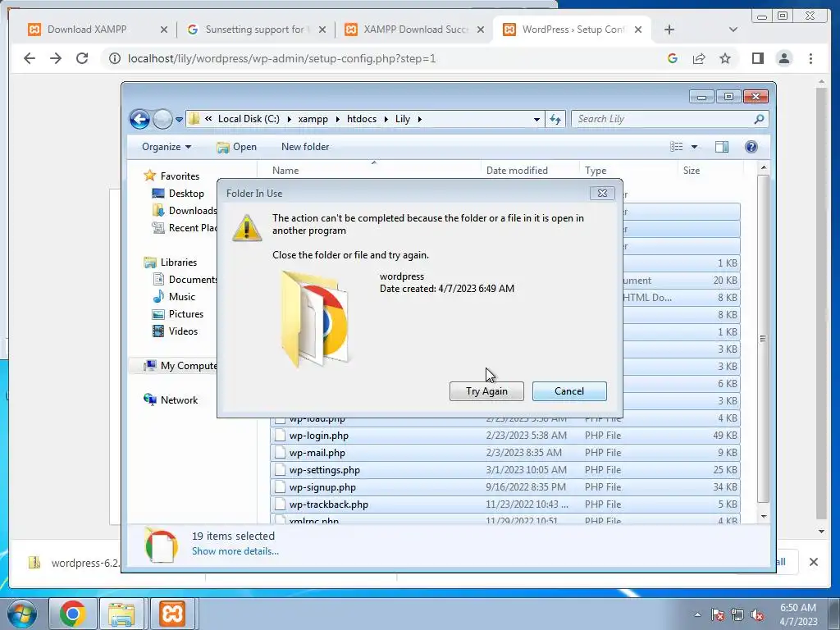Screen dimensions: 840x630
Task: Refresh the Explorer folder view
Action: coord(555,120)
